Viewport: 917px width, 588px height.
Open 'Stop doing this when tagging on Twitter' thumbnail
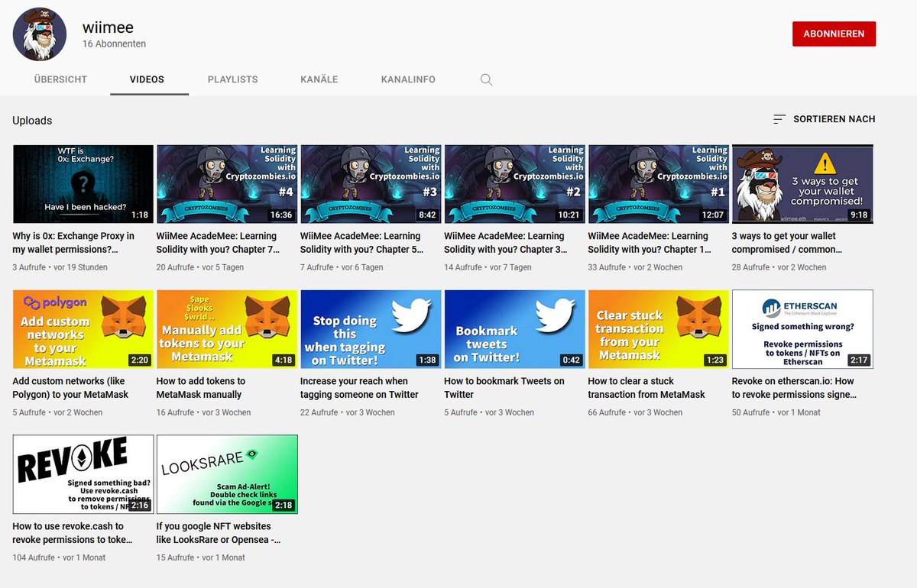371,329
